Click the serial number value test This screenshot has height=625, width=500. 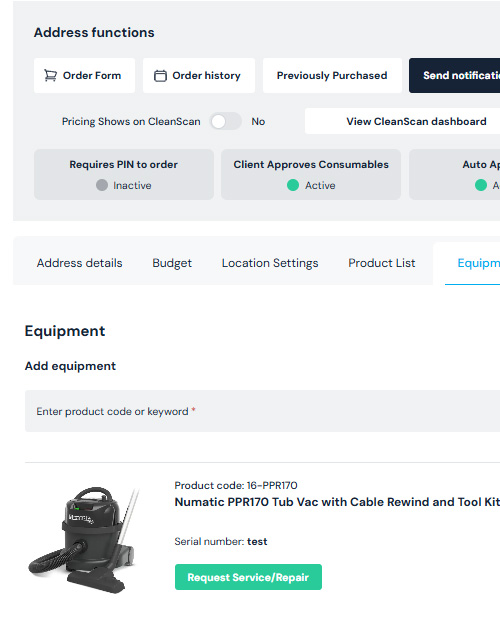pos(257,541)
